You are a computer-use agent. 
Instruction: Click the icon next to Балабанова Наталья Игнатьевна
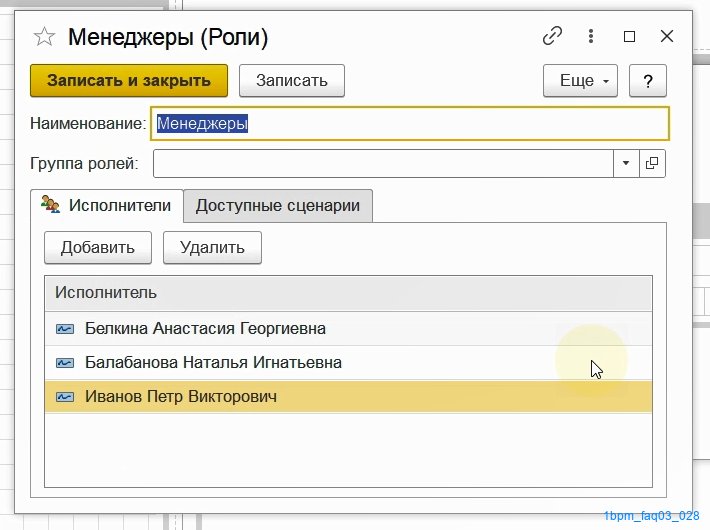click(x=65, y=362)
